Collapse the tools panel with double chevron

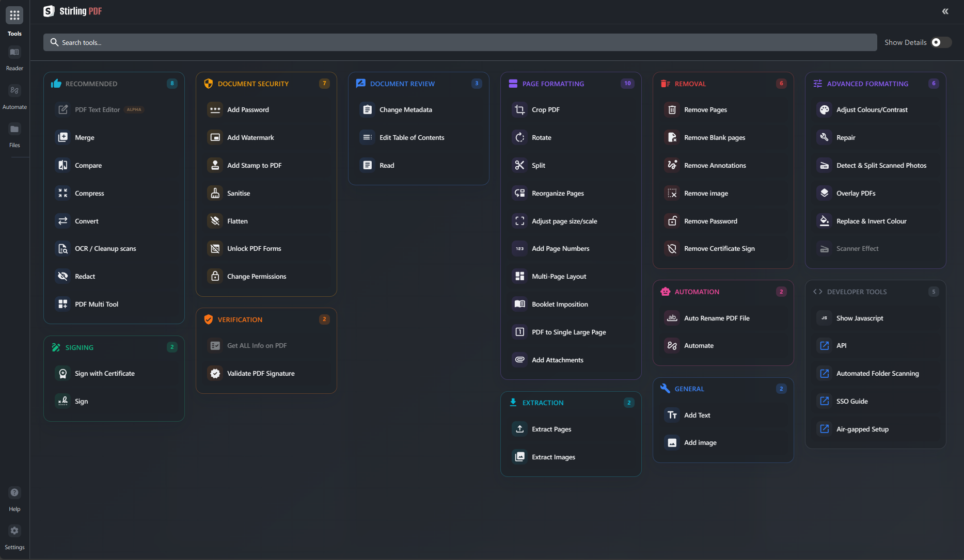coord(945,11)
